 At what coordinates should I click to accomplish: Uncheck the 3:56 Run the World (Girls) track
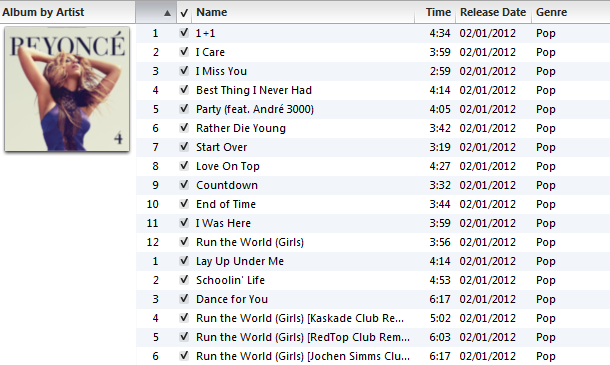click(184, 242)
